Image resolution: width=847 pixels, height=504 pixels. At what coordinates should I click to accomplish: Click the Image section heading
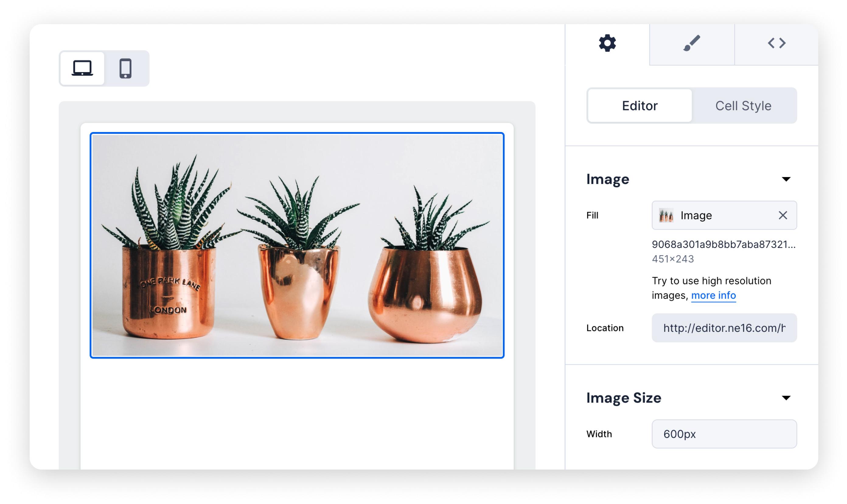pyautogui.click(x=608, y=179)
